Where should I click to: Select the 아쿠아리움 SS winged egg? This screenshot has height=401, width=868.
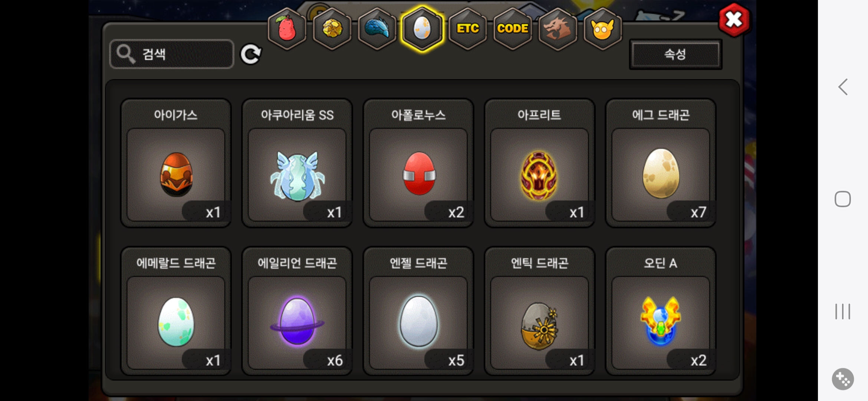tap(297, 163)
